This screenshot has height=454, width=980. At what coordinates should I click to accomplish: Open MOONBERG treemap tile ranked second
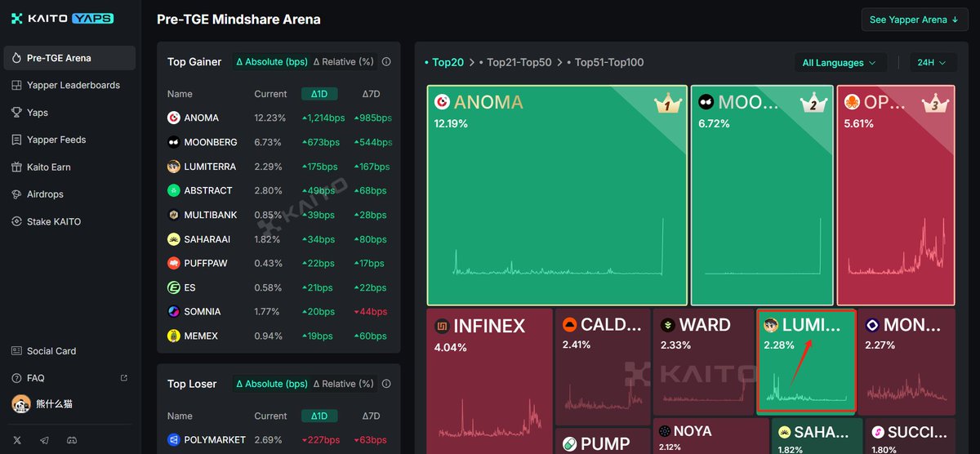(762, 194)
